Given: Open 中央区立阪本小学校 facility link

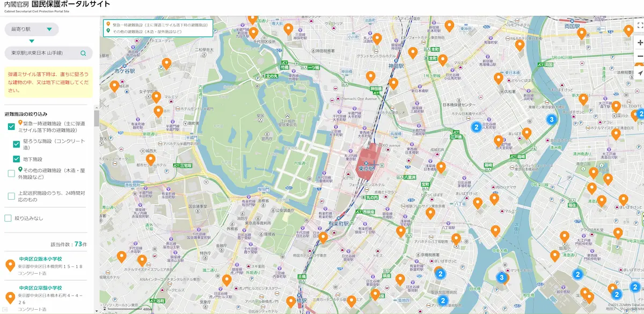Looking at the screenshot, I should coord(41,259).
